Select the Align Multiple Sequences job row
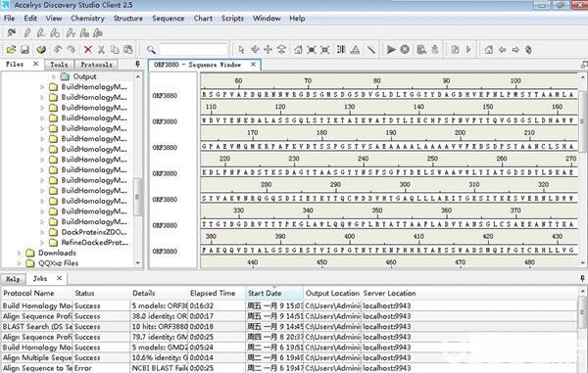Screen dimensions: 588x373 [x=289, y=357]
